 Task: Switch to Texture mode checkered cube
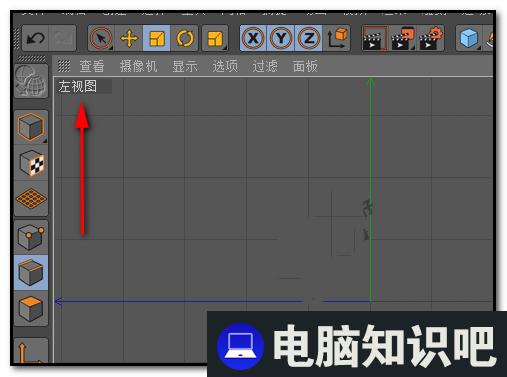point(31,163)
